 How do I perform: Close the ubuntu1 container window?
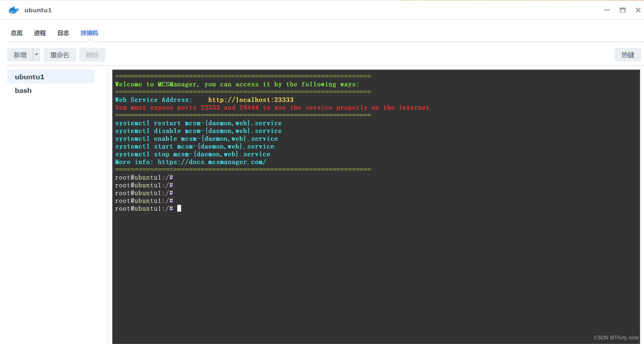coord(638,10)
